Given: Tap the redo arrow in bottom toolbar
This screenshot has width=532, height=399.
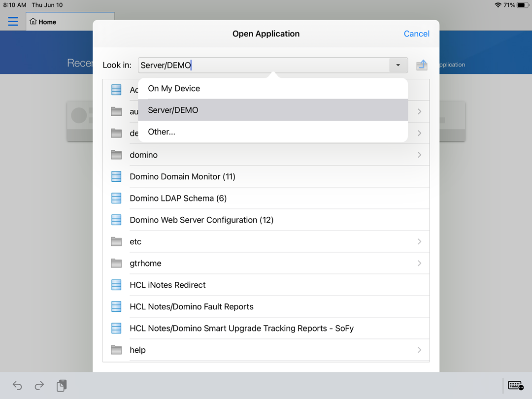Looking at the screenshot, I should (39, 385).
